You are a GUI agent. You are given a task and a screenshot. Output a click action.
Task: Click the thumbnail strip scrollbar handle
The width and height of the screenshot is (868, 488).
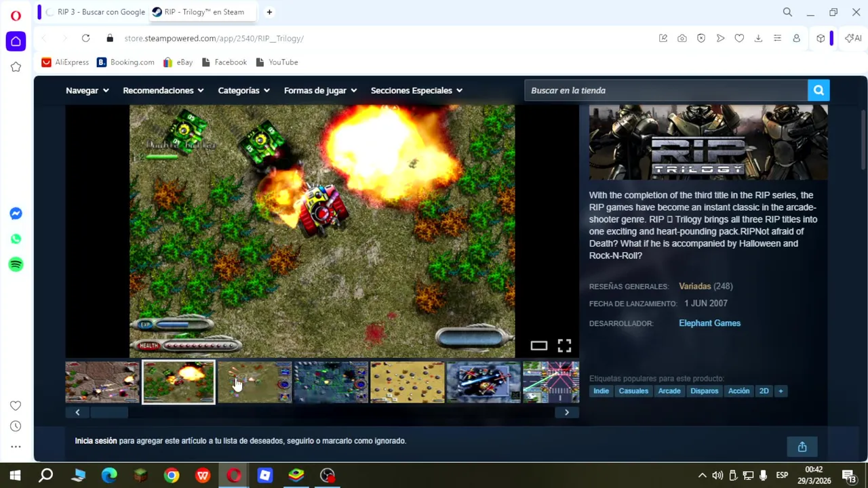tap(109, 412)
